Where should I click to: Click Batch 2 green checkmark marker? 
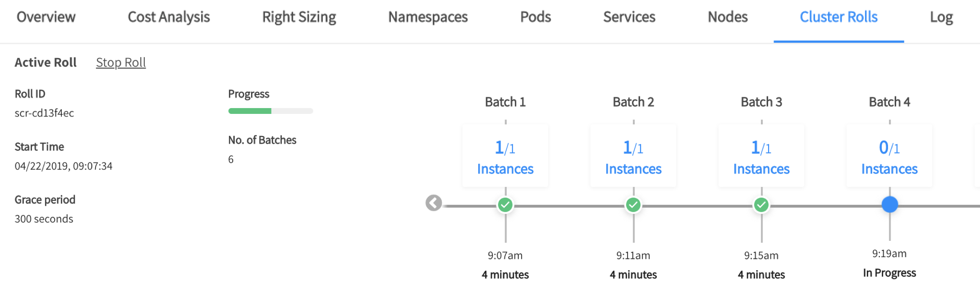point(633,205)
